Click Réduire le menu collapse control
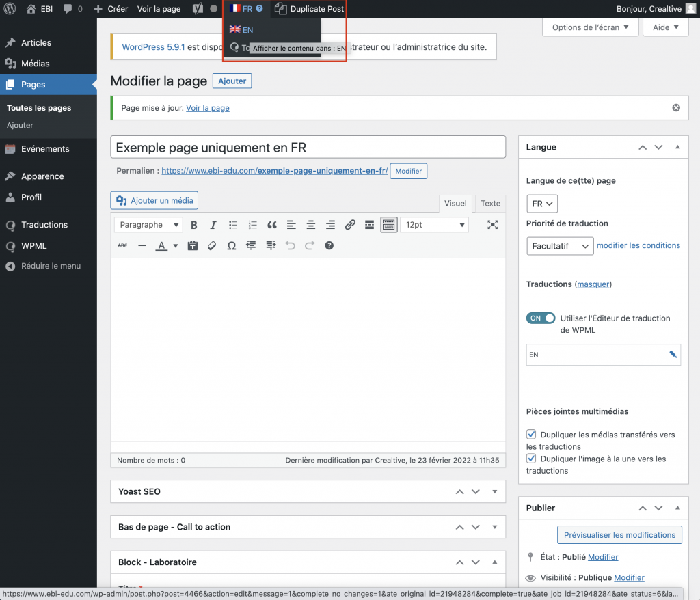Screen dimensions: 700x600 (x=44, y=266)
